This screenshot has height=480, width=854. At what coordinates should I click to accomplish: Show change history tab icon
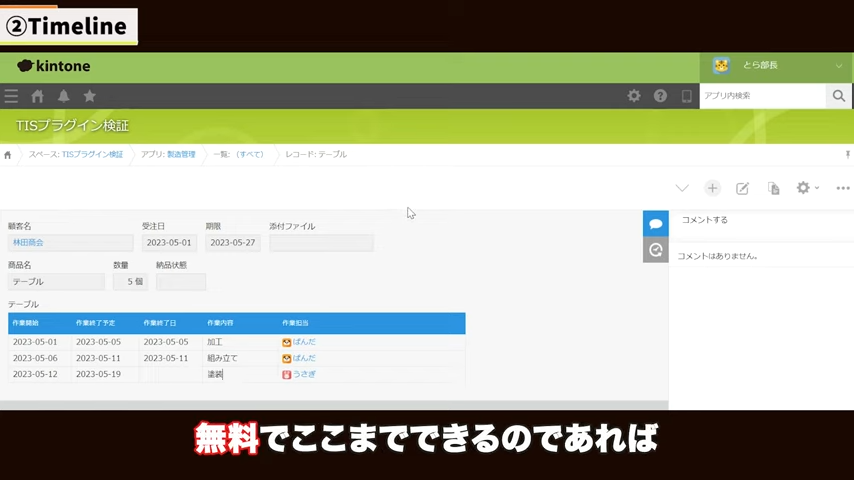click(x=656, y=250)
